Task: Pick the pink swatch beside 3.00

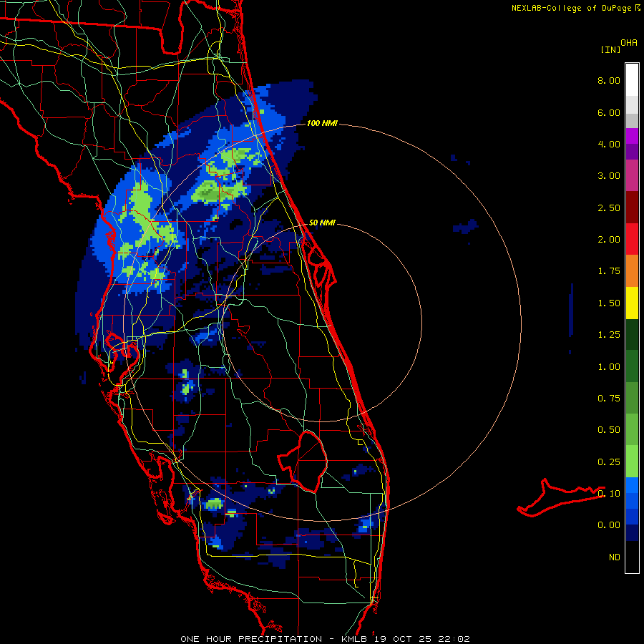Action: pos(632,176)
